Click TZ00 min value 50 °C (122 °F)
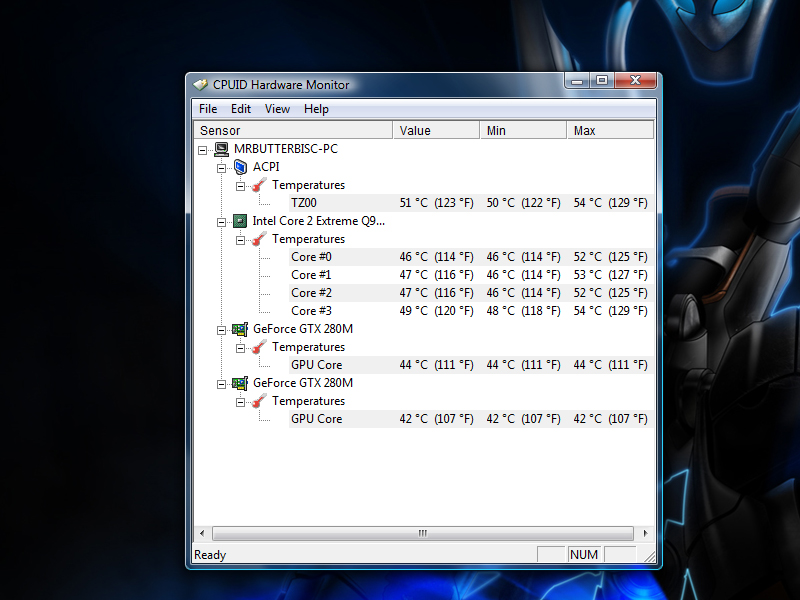Screen dimensions: 800x600 pos(523,203)
